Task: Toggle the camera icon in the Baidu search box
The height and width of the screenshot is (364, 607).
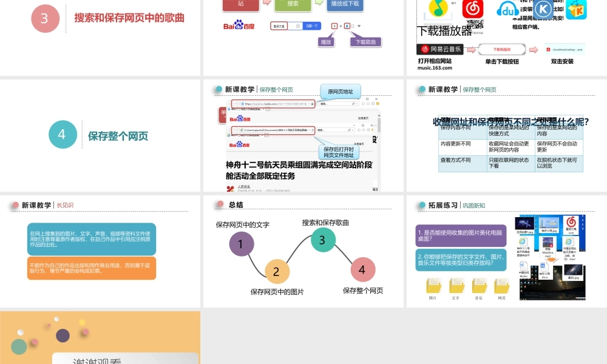Action: coord(297,26)
